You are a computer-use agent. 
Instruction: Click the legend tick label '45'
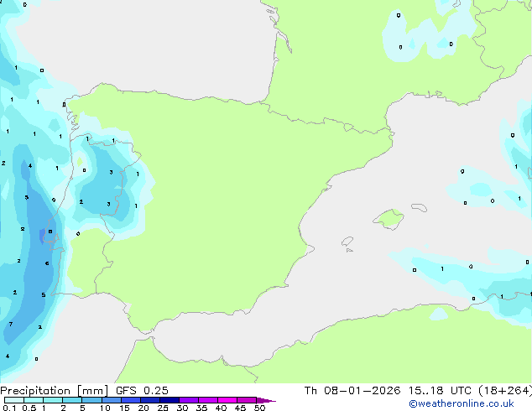point(240,408)
